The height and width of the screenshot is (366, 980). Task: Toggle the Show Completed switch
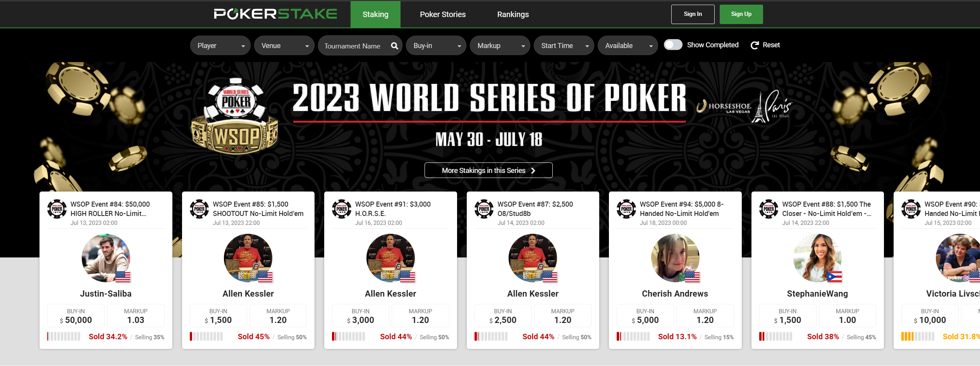point(673,45)
